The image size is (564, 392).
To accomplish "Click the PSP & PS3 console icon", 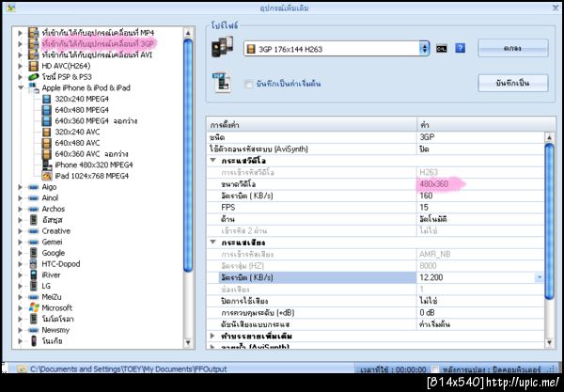I will tap(34, 77).
